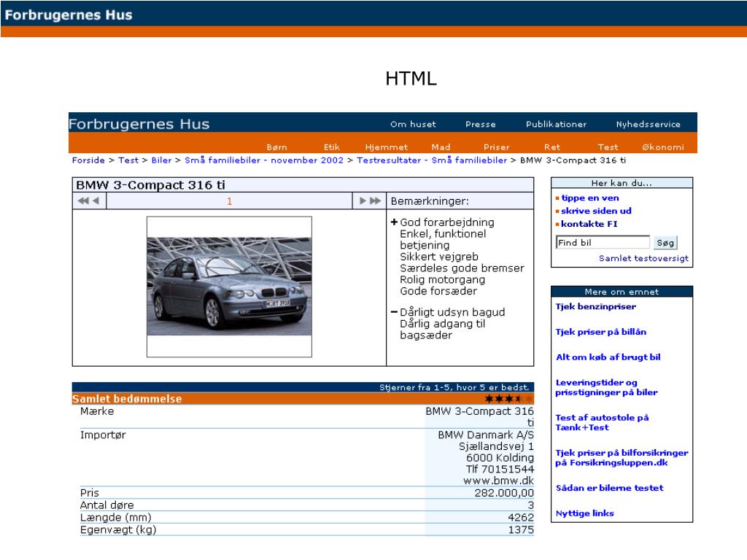
Task: Click the Længde value 4262
Action: coord(521,517)
